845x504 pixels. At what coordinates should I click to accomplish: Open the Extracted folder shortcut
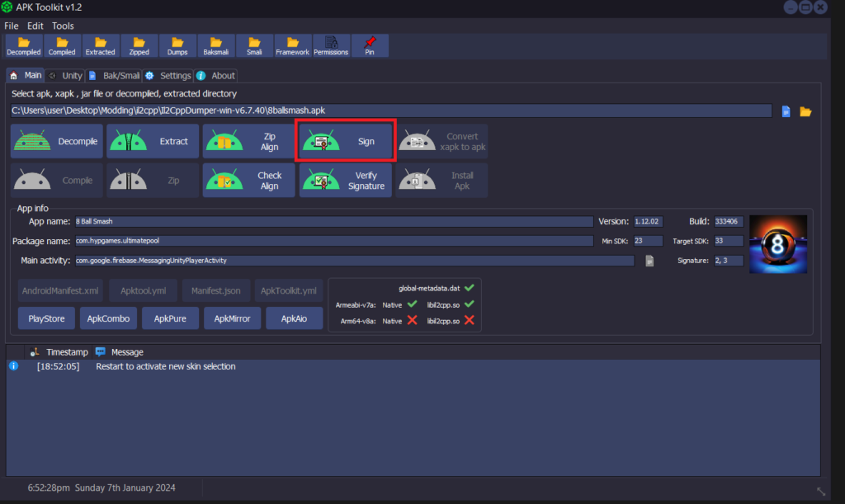[100, 46]
